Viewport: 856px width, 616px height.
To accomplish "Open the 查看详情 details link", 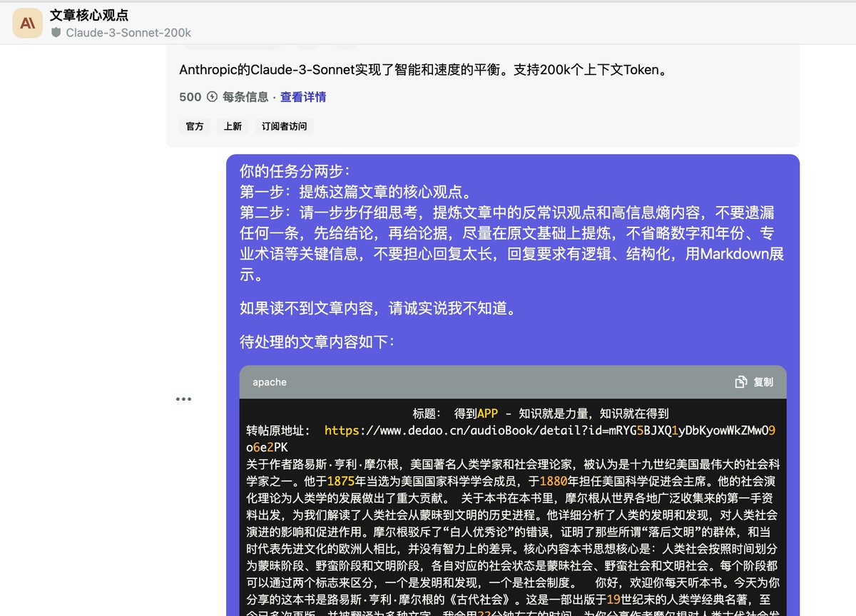I will 303,97.
